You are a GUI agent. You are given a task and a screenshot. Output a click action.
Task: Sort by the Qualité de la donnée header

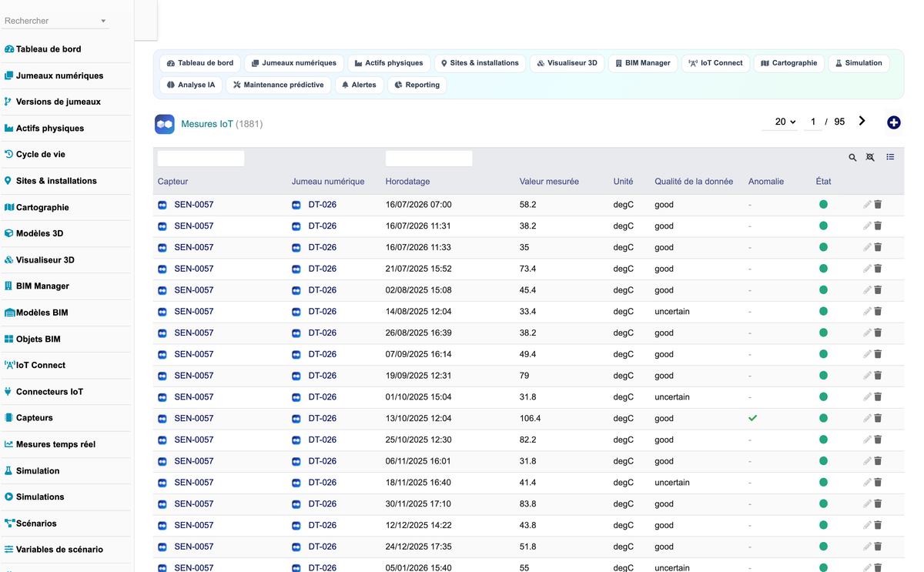pos(694,182)
